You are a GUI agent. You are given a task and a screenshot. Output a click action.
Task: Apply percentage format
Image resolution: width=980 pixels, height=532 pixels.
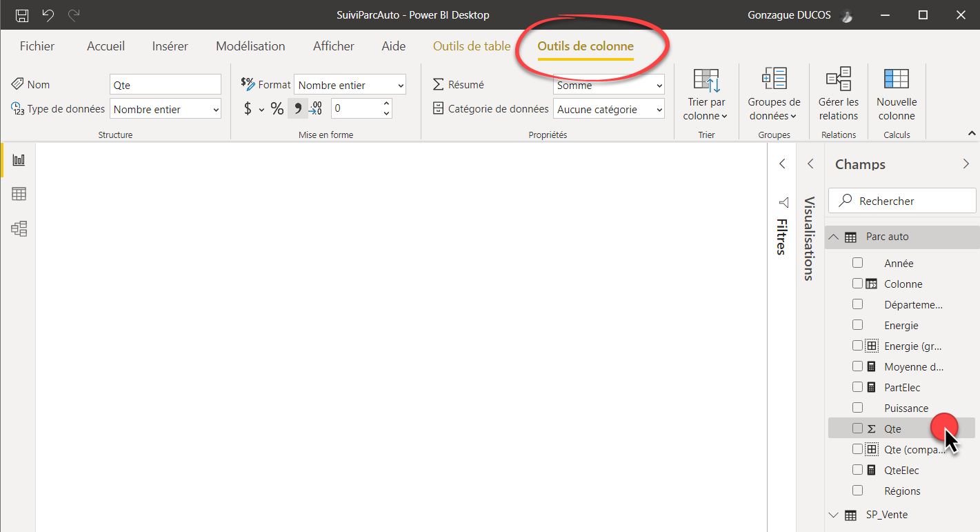click(277, 108)
